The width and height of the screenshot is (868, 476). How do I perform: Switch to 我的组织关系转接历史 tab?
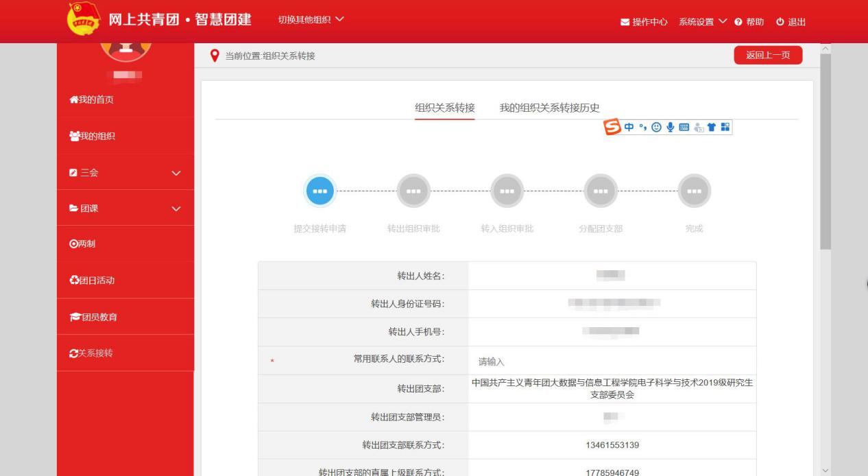point(549,108)
